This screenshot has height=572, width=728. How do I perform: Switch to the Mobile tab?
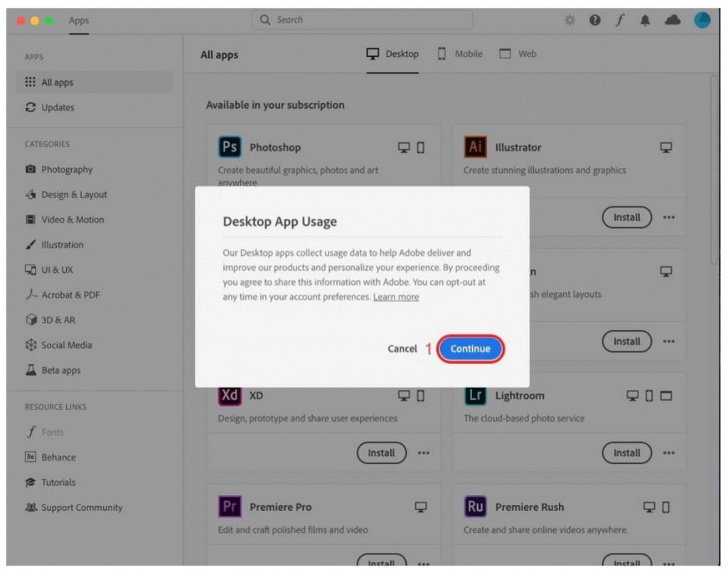pos(460,54)
